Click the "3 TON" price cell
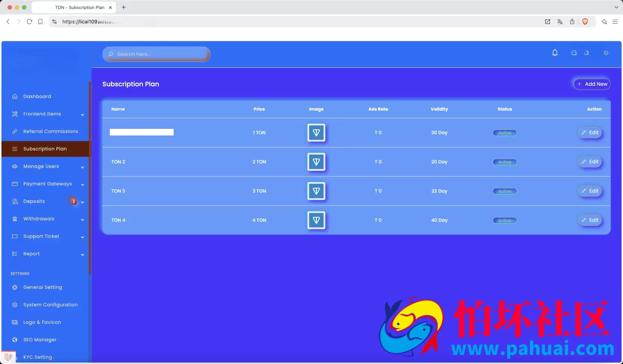 [x=259, y=191]
